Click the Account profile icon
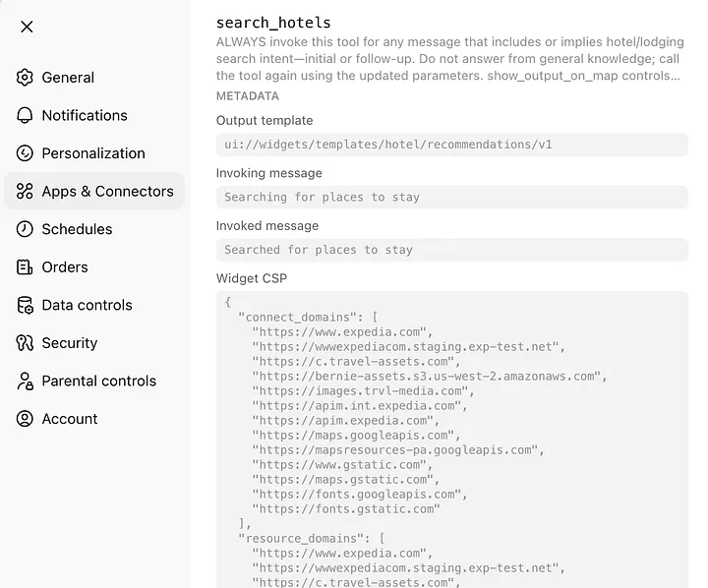The width and height of the screenshot is (708, 588). click(25, 419)
